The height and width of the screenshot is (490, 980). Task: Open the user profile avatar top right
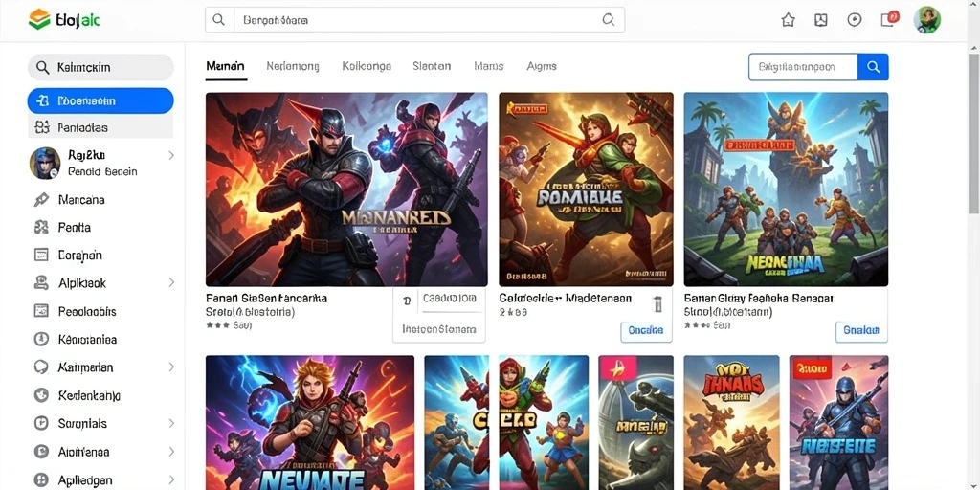coord(926,20)
